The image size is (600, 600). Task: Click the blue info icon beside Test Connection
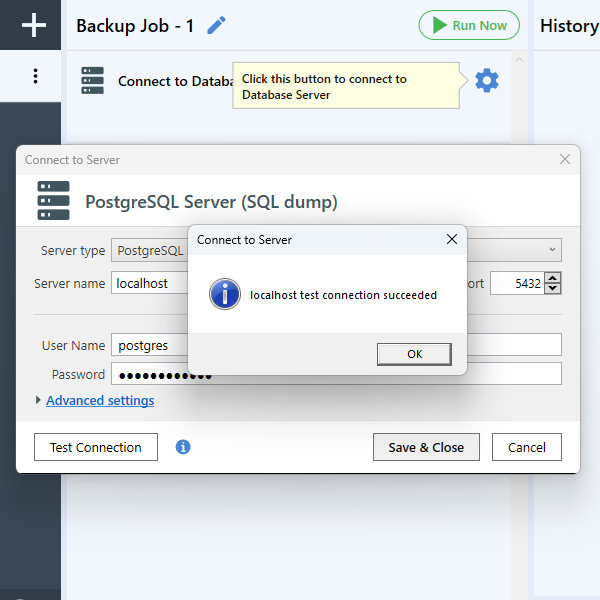click(183, 447)
